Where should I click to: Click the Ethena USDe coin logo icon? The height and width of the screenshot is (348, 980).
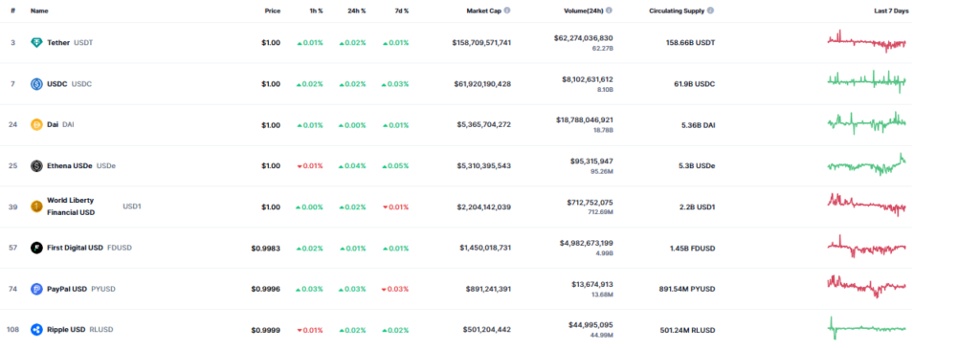37,165
